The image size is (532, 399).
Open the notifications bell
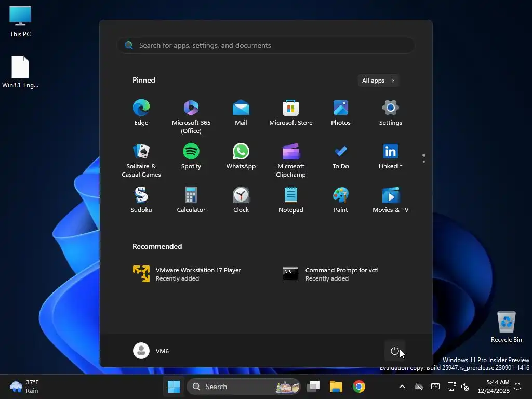(x=518, y=387)
